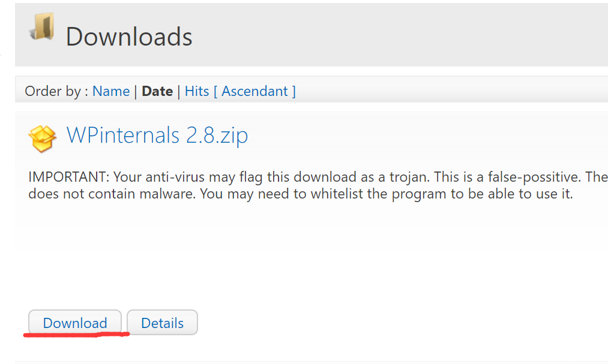
Task: Toggle the Ascendant sort order
Action: click(x=258, y=91)
